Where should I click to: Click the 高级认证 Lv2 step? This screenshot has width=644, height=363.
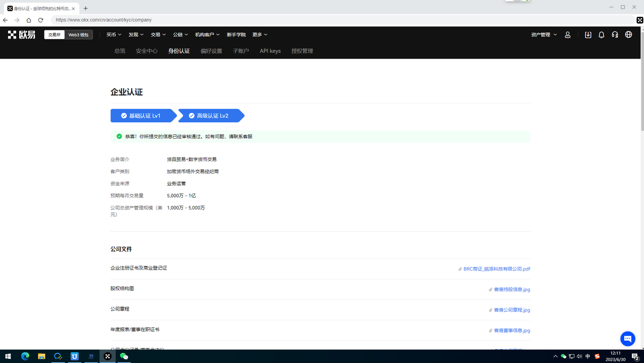[212, 116]
